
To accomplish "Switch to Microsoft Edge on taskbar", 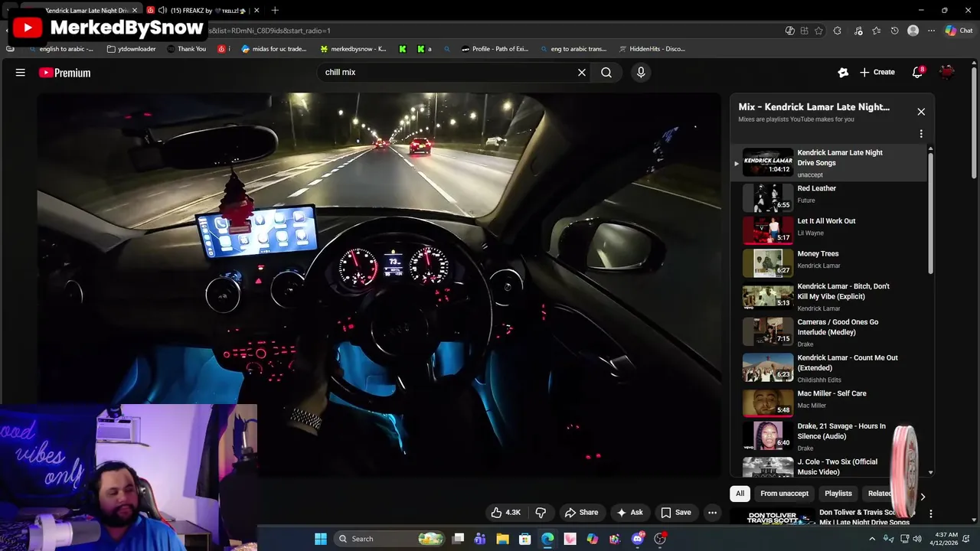I will (547, 539).
